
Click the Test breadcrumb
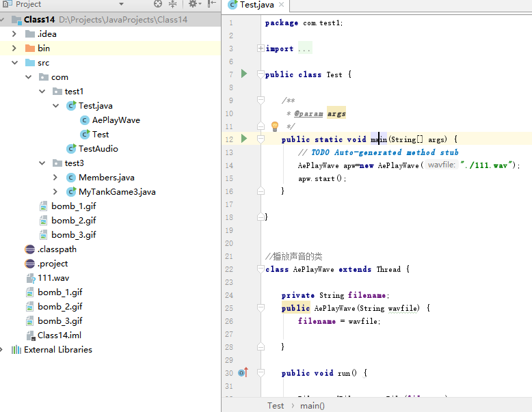[275, 406]
